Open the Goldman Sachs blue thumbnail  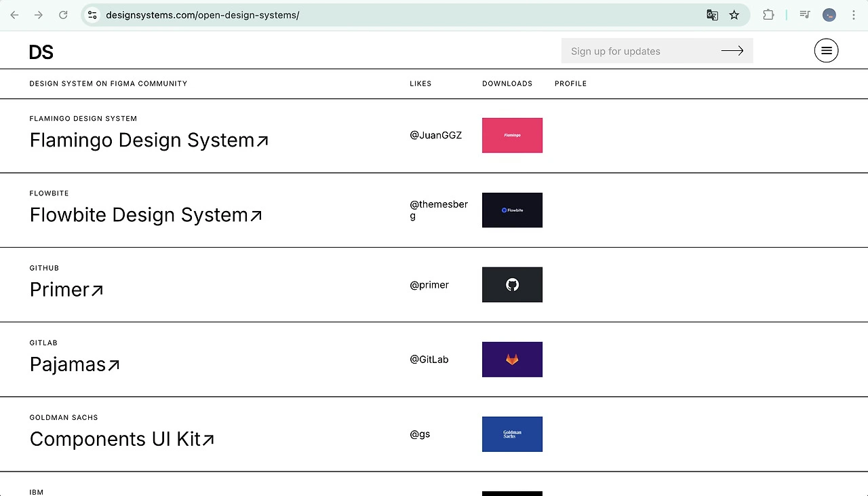[x=512, y=434]
